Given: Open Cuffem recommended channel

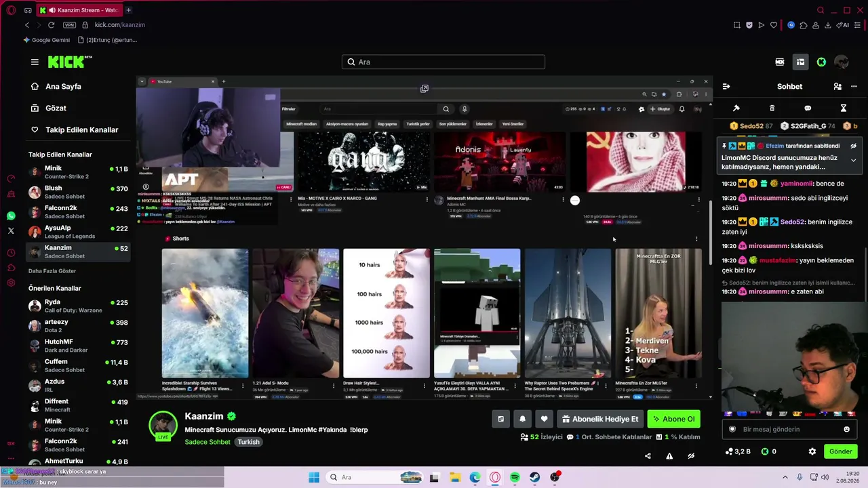Looking at the screenshot, I should click(78, 365).
